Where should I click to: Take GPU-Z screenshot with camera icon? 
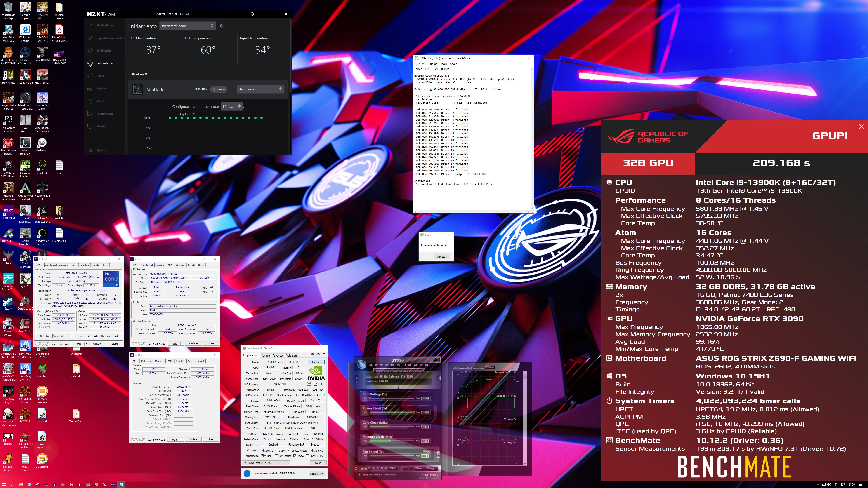click(312, 354)
